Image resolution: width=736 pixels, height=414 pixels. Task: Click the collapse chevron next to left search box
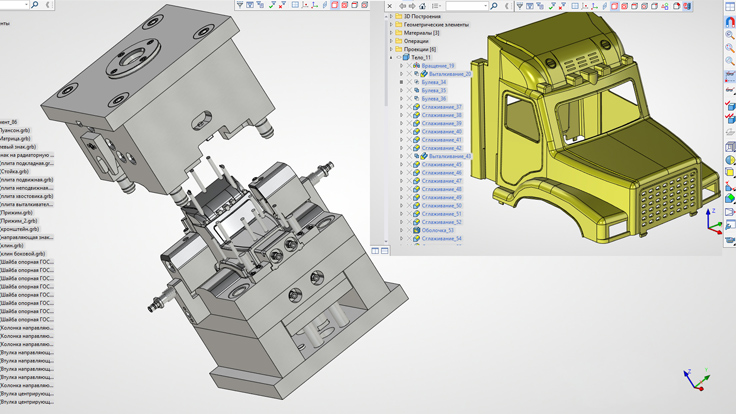(x=47, y=5)
